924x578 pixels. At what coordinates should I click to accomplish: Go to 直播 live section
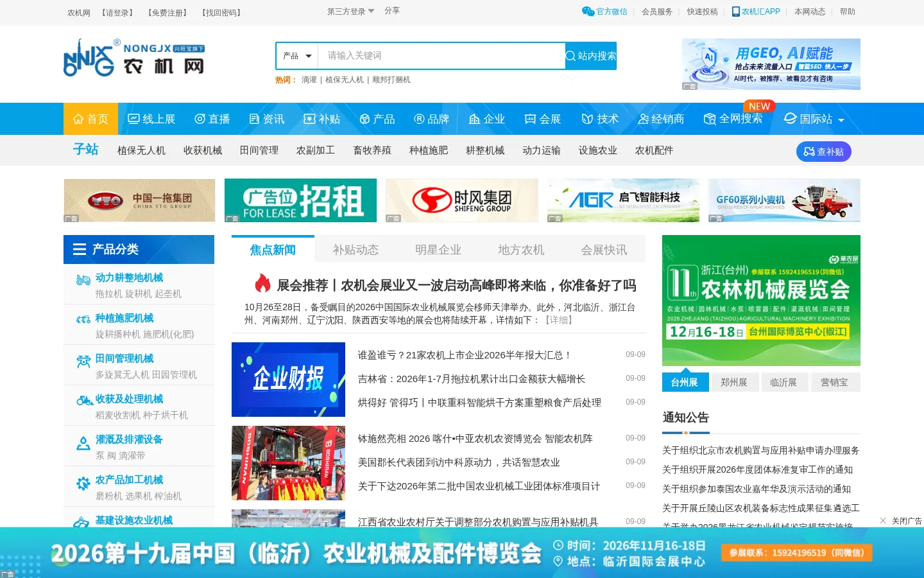pos(212,119)
